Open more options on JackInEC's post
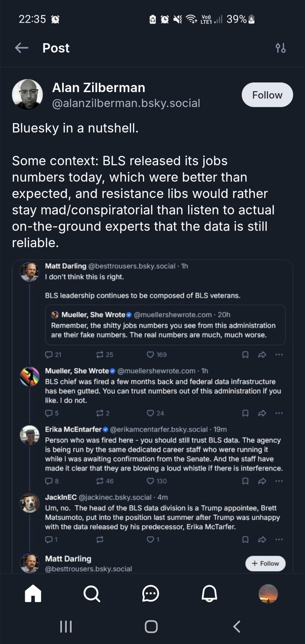 (x=279, y=539)
